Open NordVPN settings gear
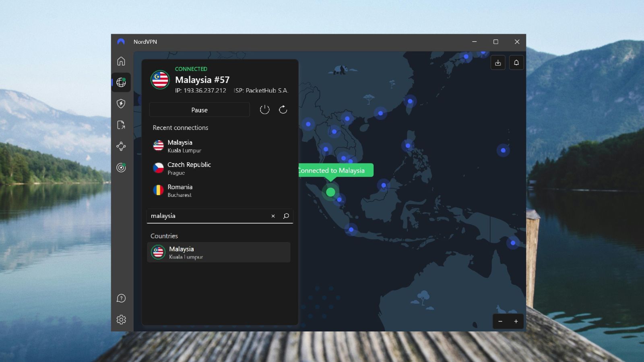The width and height of the screenshot is (644, 362). point(121,319)
